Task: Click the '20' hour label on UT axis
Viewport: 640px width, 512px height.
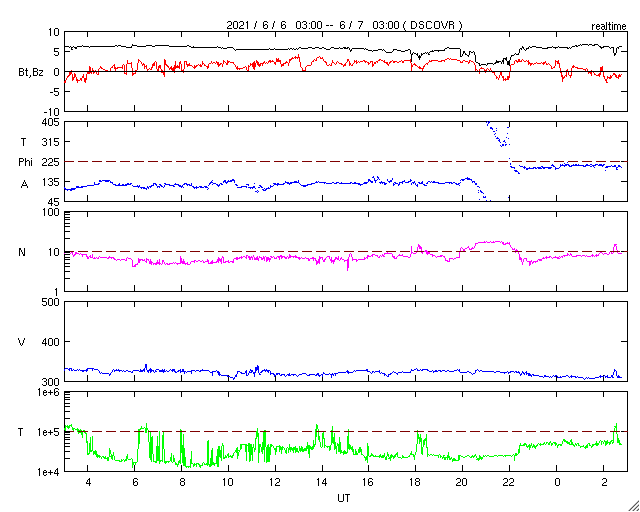Action: [x=463, y=483]
